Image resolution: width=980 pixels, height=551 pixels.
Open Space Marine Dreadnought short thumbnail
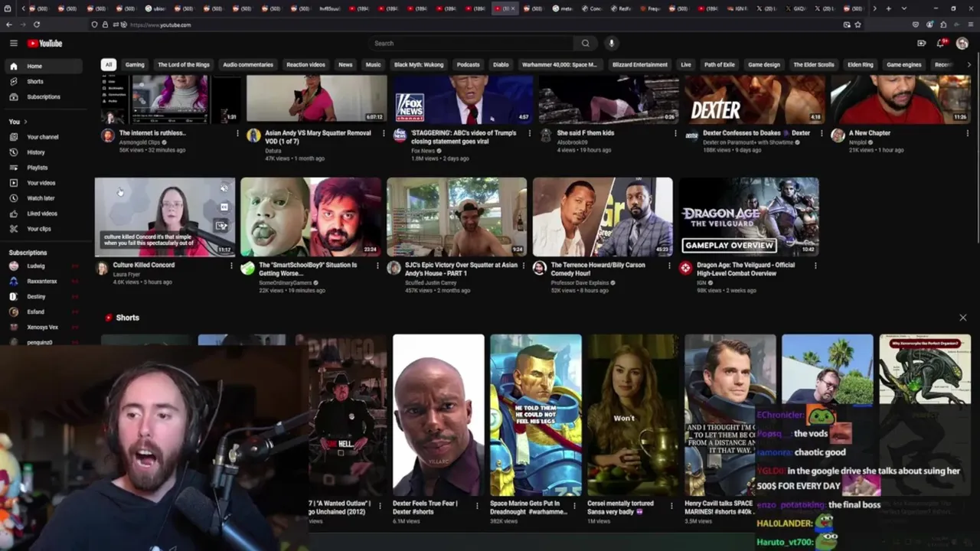click(536, 415)
